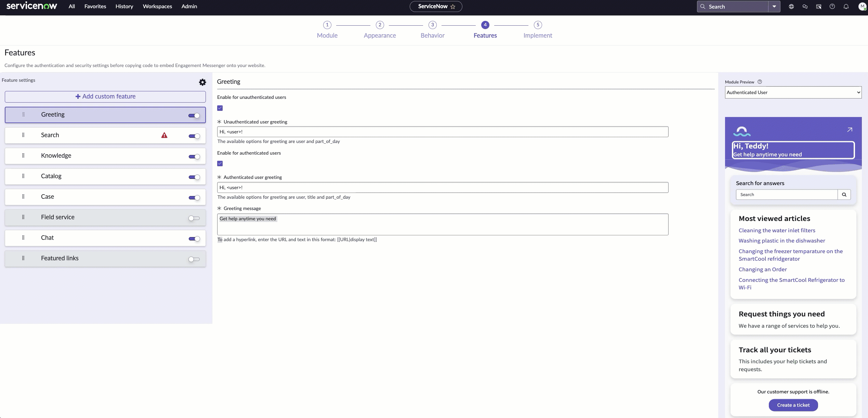Viewport: 868px width, 418px height.
Task: Click the Field service row drag handle
Action: click(x=23, y=217)
